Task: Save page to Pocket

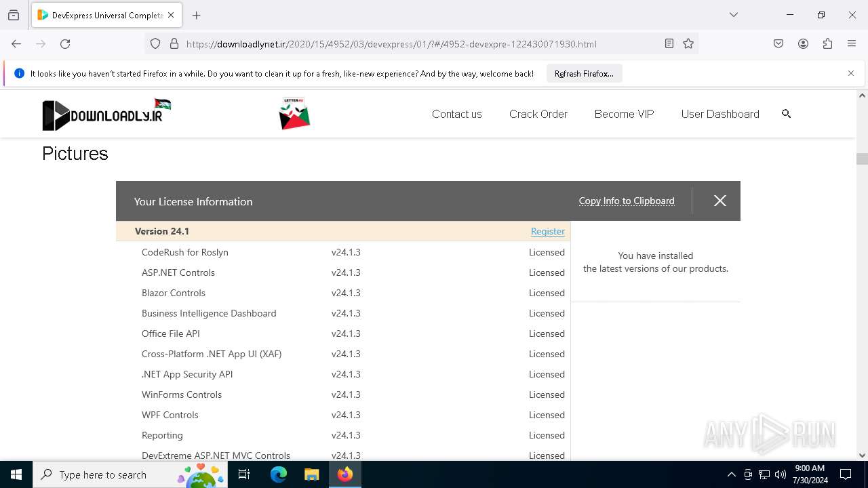Action: click(x=778, y=44)
